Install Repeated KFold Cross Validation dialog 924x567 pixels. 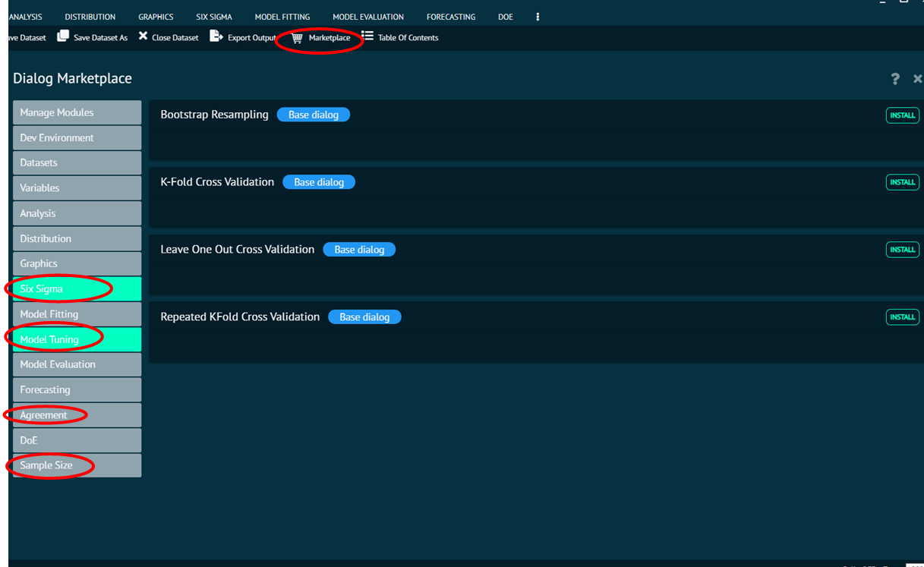pos(902,317)
